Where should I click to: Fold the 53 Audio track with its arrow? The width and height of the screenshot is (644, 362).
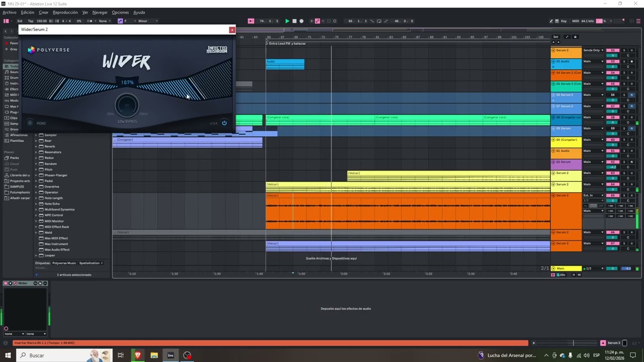(x=553, y=61)
